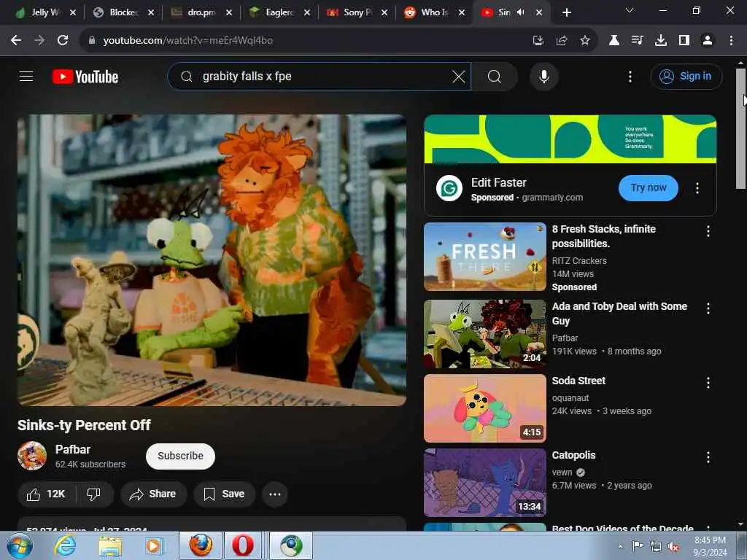Open Ada and Toby video thumbnail

coord(484,333)
